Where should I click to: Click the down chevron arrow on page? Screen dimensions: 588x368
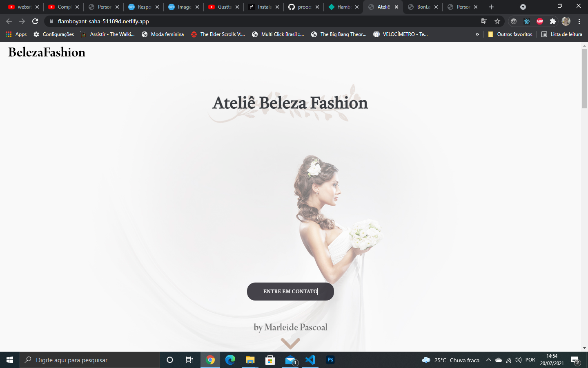click(x=290, y=343)
